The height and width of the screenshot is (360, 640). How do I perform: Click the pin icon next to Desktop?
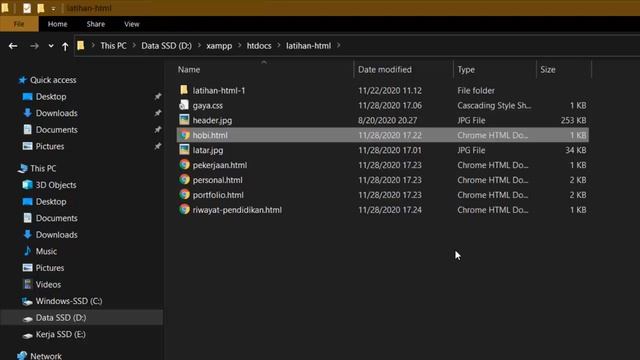pos(158,97)
